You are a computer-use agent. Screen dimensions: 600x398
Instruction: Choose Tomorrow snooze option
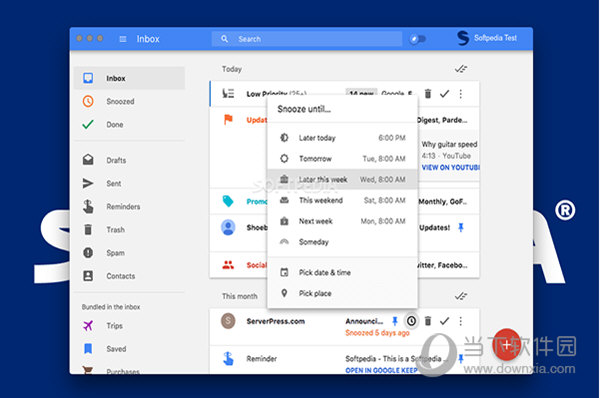point(342,158)
